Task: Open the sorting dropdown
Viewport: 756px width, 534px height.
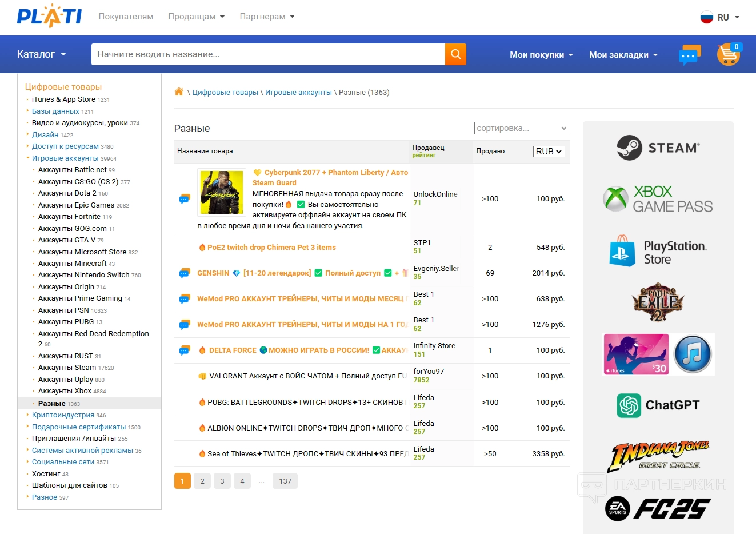Action: click(522, 128)
